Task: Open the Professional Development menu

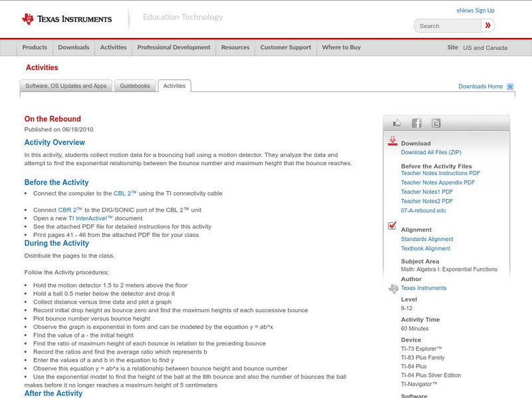Action: click(x=174, y=47)
